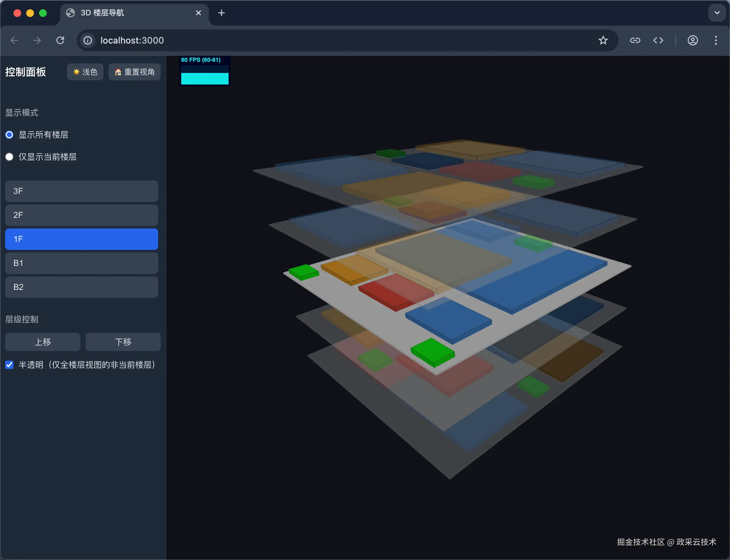Click the link chain icon in toolbar
730x560 pixels.
pos(635,40)
